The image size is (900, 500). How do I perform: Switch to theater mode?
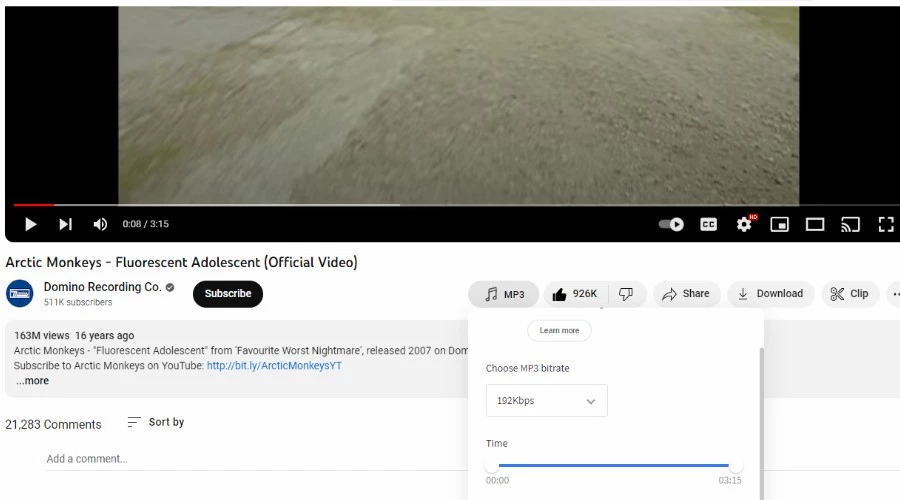point(815,224)
